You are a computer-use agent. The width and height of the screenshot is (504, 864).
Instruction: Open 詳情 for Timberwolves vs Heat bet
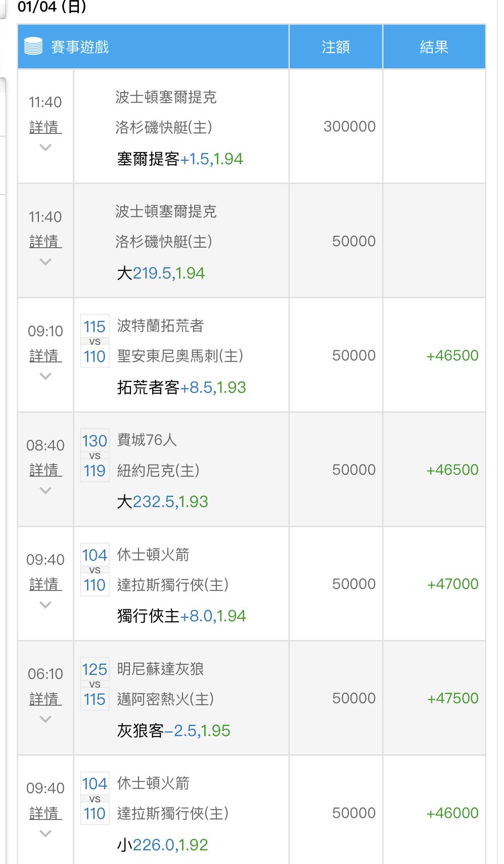coord(45,699)
